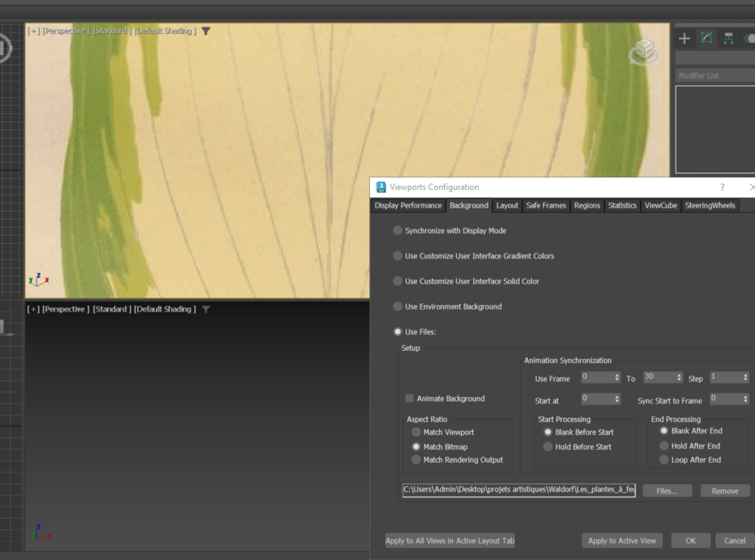The height and width of the screenshot is (560, 755).
Task: Switch to the Statistics tab
Action: click(622, 205)
